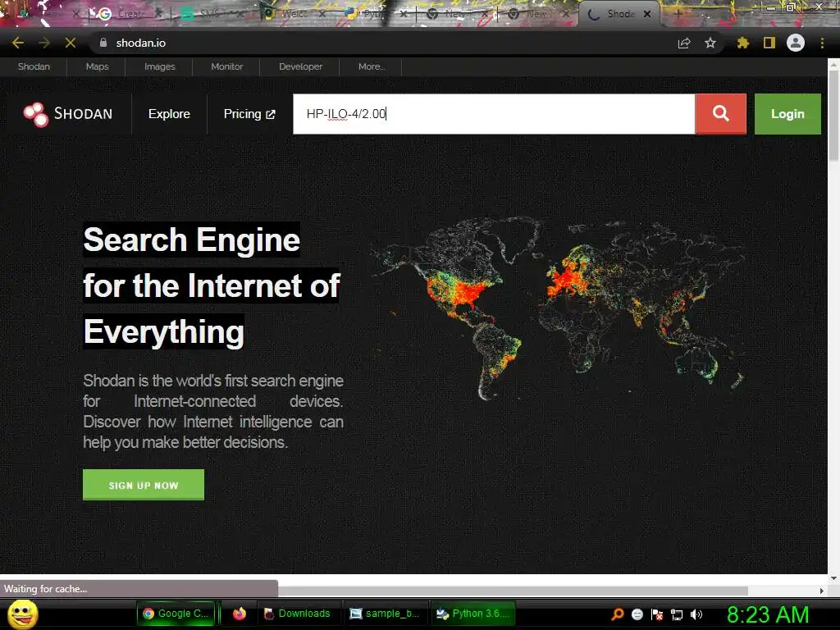This screenshot has width=840, height=630.
Task: Click the description paragraph starting 'Shodan is the world's first'
Action: (x=213, y=412)
